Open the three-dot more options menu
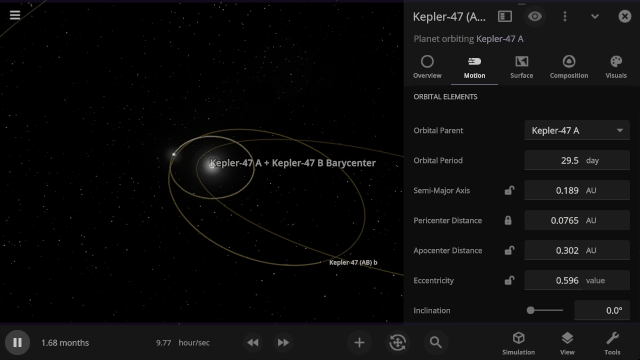This screenshot has width=640, height=360. [x=565, y=16]
